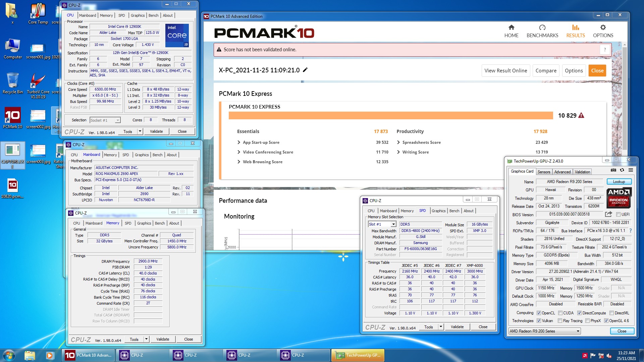644x362 pixels.
Task: Switch to Bench tab in top CPU-Z window
Action: 153,15
